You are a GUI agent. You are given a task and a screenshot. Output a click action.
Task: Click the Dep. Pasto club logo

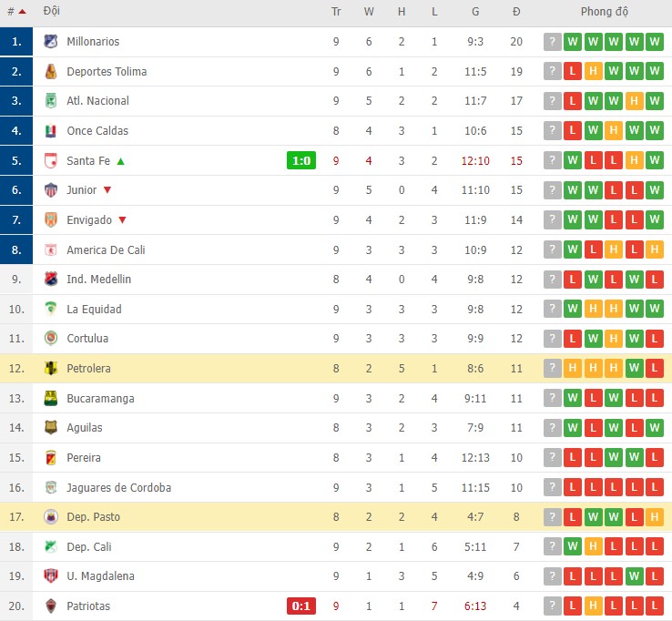51,517
